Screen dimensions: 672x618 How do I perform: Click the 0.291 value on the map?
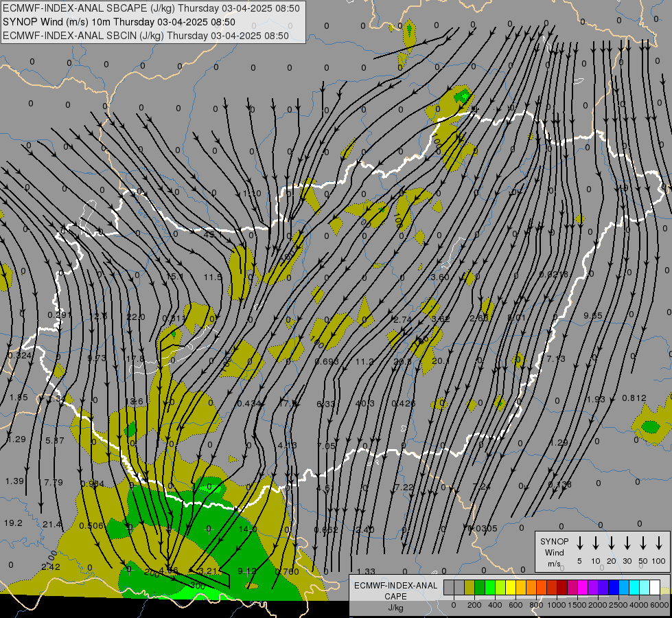pyautogui.click(x=60, y=314)
